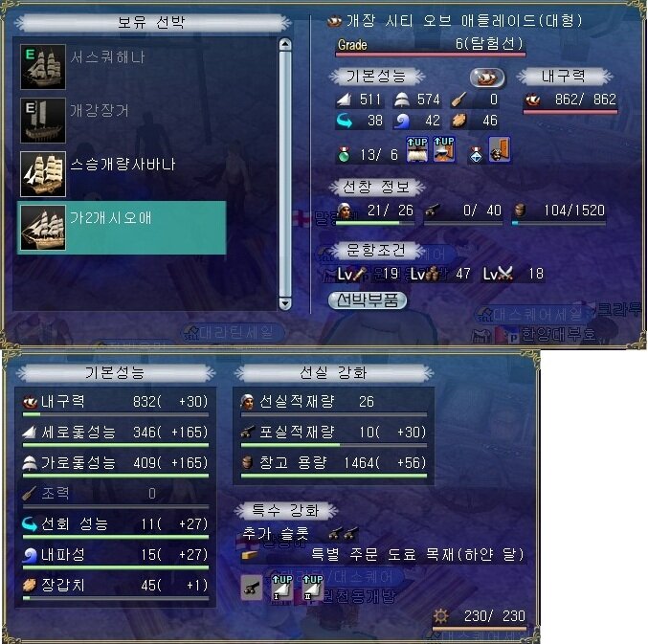Select the highlighted 가2개시오애 ship
This screenshot has width=648, height=644.
click(x=122, y=228)
